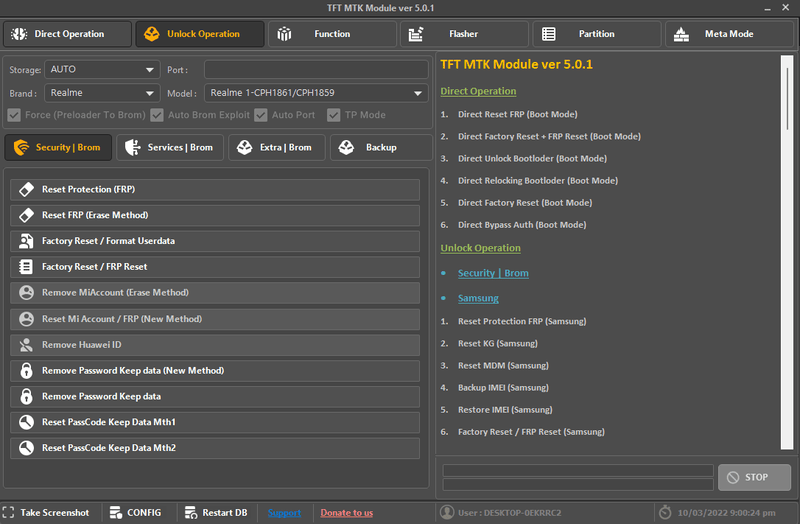Switch to the Meta Mode tab
The image size is (800, 524).
[730, 34]
